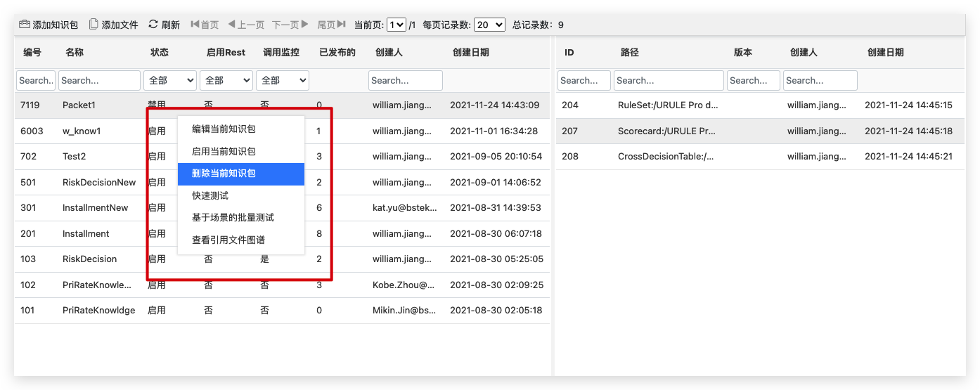Jump to last page with 尾页
The height and width of the screenshot is (390, 980).
[x=331, y=25]
